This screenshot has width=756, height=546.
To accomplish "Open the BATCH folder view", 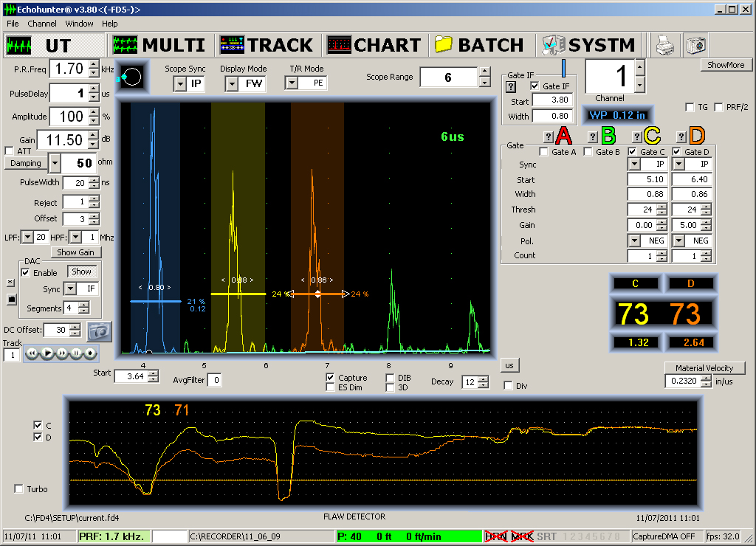I will (x=478, y=45).
